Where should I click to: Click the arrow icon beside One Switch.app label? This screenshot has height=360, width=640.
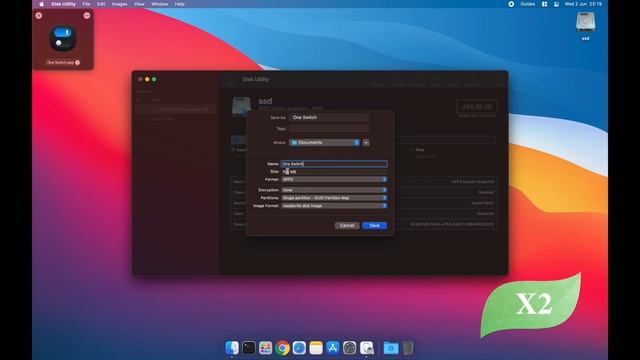(x=78, y=62)
